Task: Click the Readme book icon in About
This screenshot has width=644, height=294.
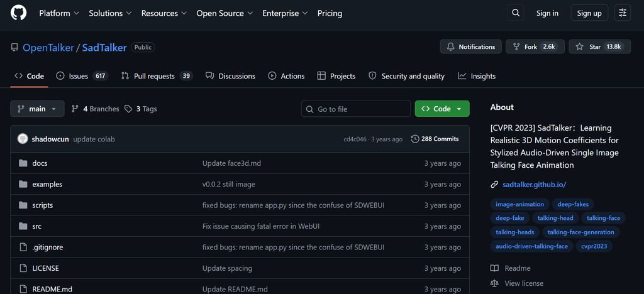Action: point(494,268)
